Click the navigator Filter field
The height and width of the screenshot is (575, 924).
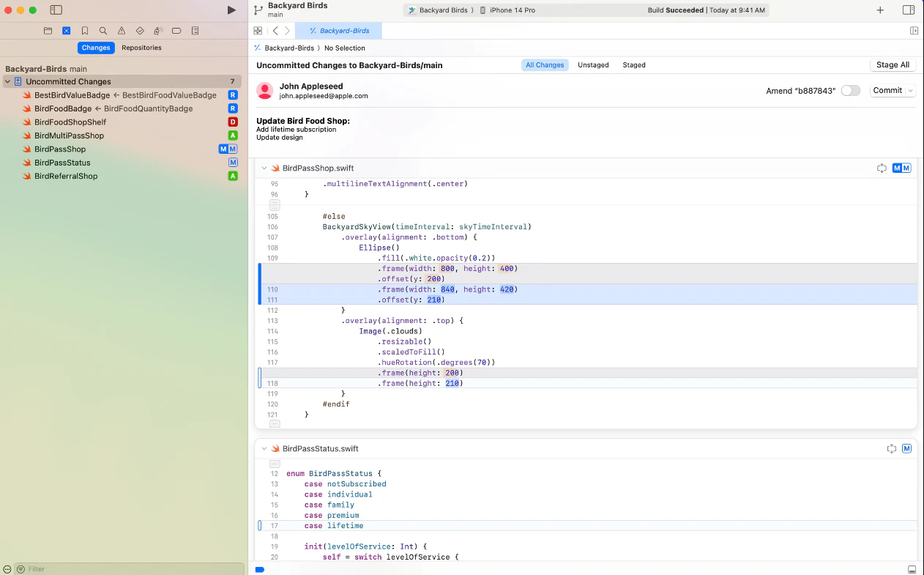tap(130, 568)
